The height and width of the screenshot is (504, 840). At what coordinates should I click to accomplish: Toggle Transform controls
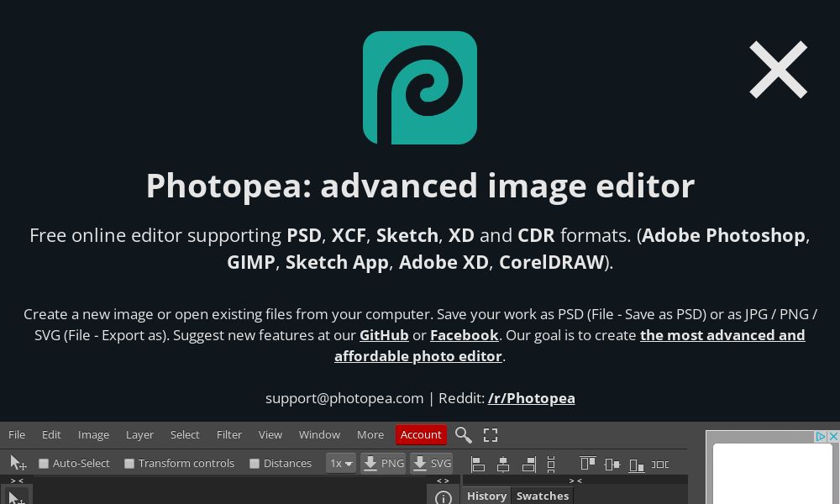click(129, 463)
